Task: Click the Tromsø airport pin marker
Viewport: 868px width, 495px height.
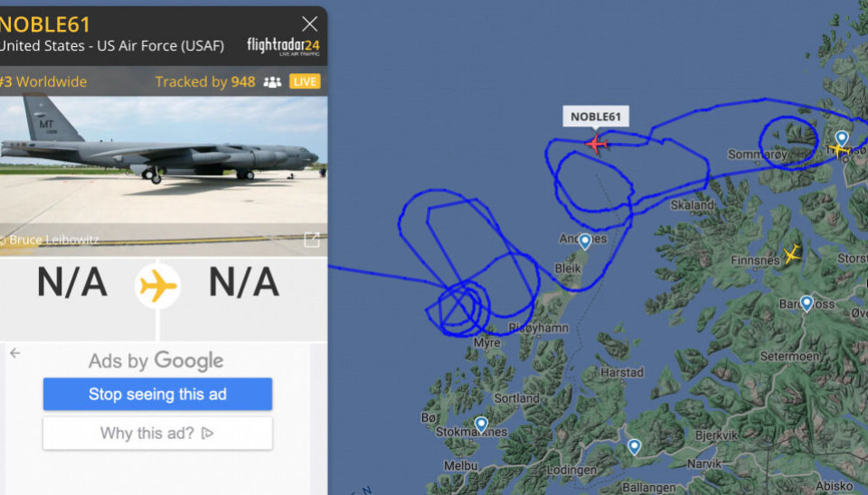Action: click(842, 138)
